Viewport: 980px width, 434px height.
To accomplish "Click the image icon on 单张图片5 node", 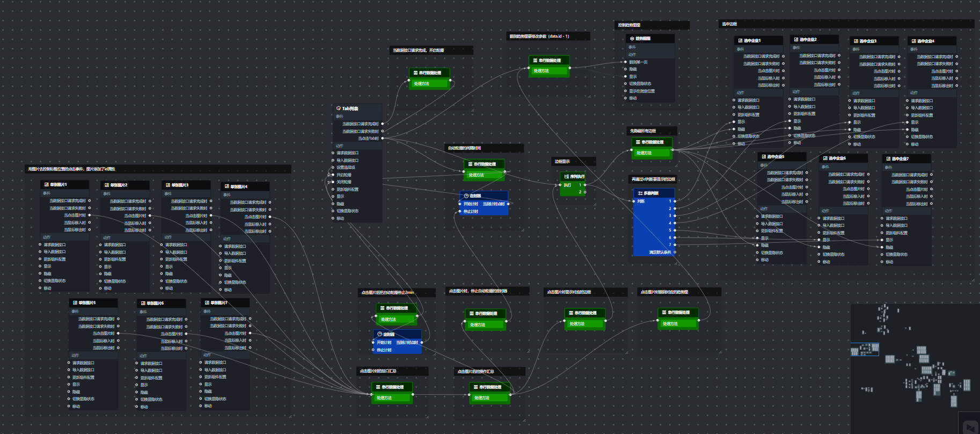I will [x=75, y=302].
